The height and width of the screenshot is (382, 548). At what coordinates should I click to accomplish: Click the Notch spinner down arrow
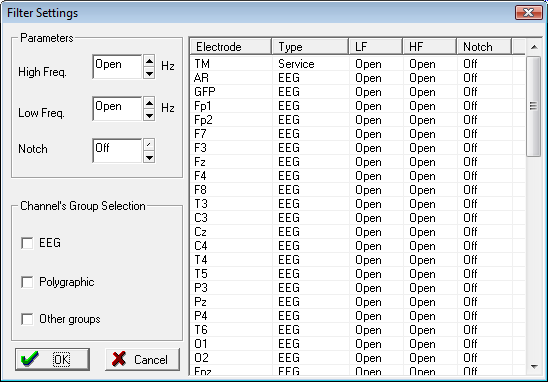[x=149, y=157]
